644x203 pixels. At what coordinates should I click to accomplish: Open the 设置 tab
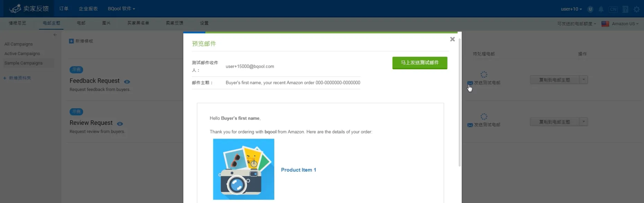(204, 23)
